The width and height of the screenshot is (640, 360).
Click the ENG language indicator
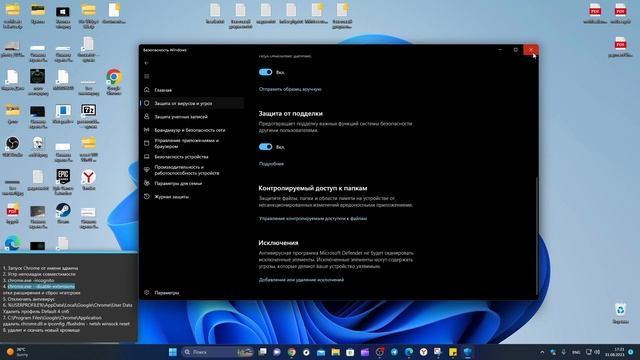pos(576,352)
